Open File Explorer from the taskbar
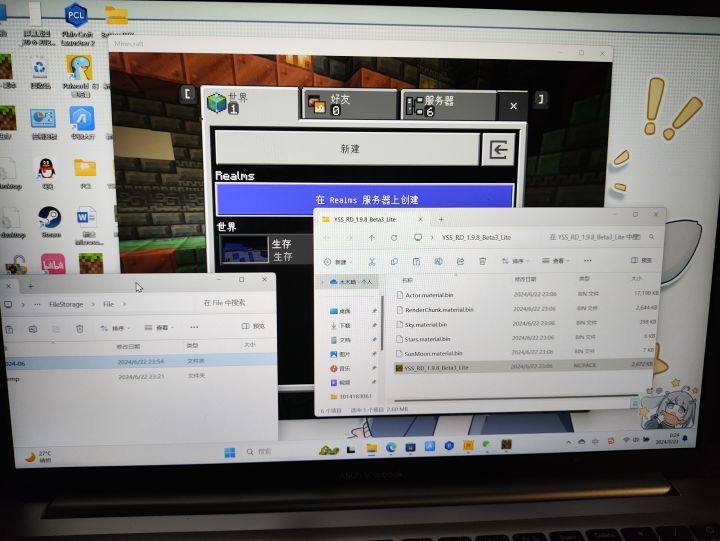Image resolution: width=720 pixels, height=541 pixels. (x=371, y=448)
